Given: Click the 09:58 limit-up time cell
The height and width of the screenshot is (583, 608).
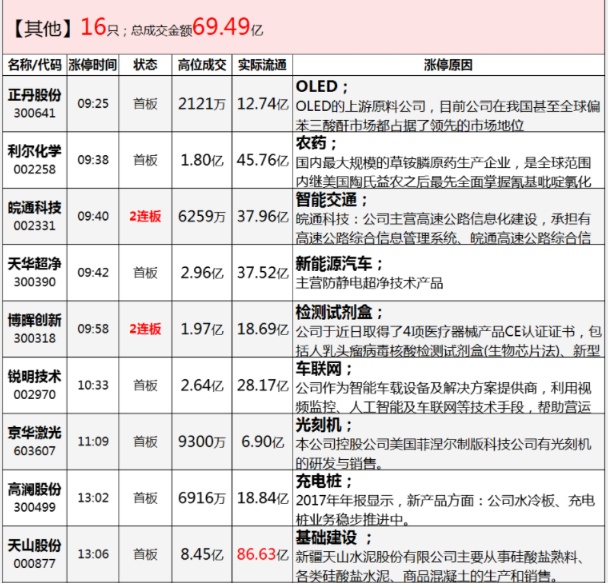Looking at the screenshot, I should (93, 329).
